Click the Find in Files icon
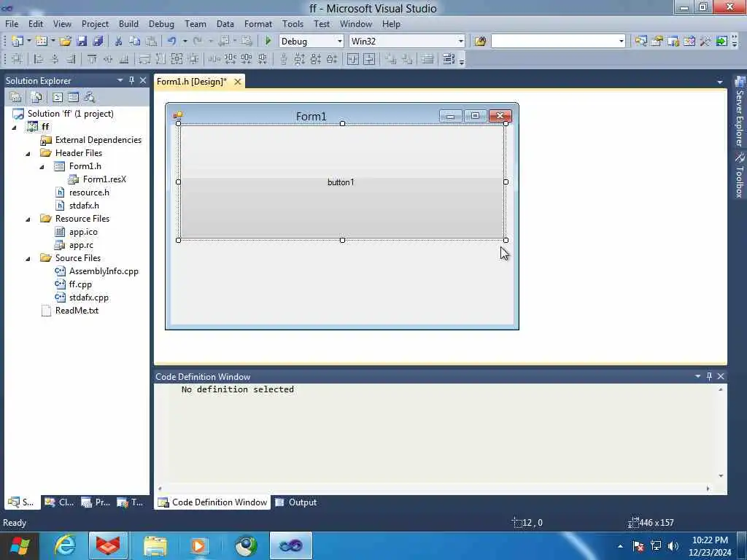 tap(480, 42)
